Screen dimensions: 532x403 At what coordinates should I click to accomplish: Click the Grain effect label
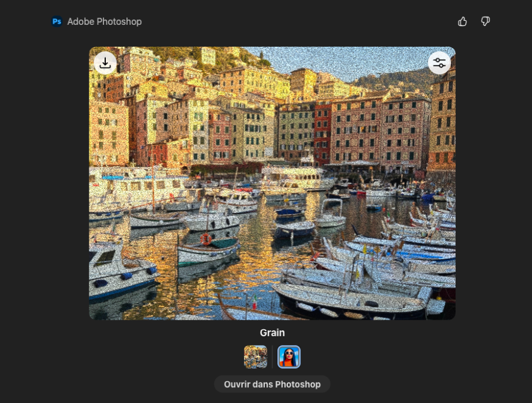[272, 333]
